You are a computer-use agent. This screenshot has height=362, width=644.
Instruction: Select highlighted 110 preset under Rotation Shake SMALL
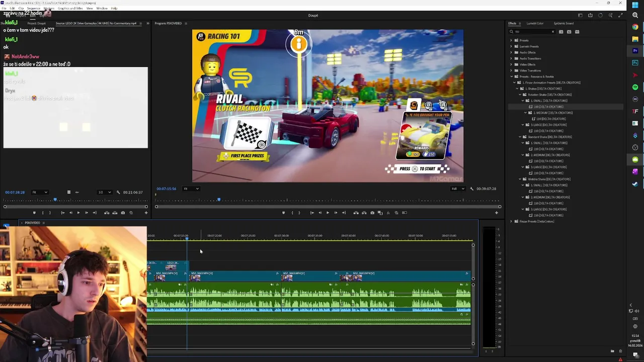pos(548,107)
